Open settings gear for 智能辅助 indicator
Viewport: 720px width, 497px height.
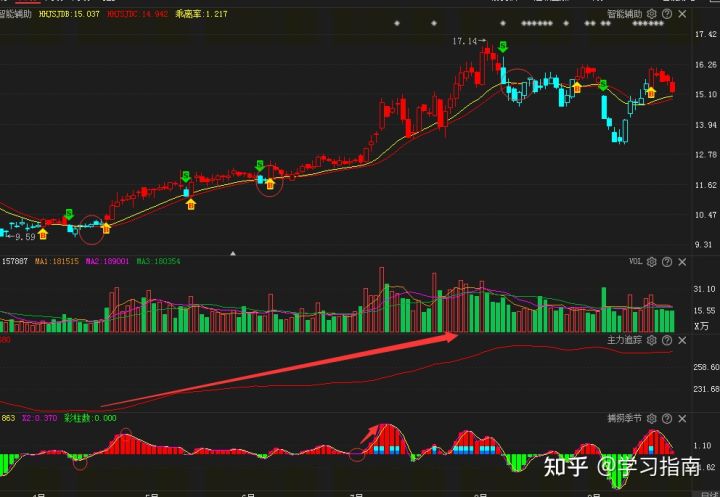[x=652, y=14]
